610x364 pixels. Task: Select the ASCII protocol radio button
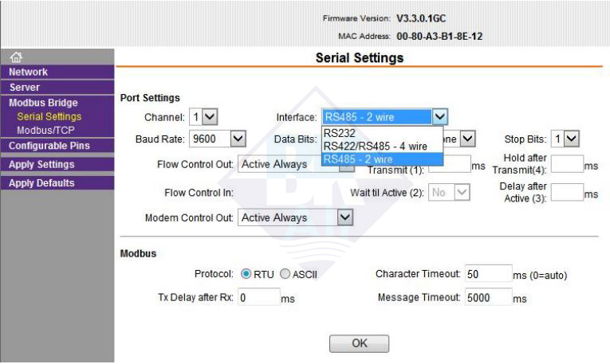[x=285, y=274]
